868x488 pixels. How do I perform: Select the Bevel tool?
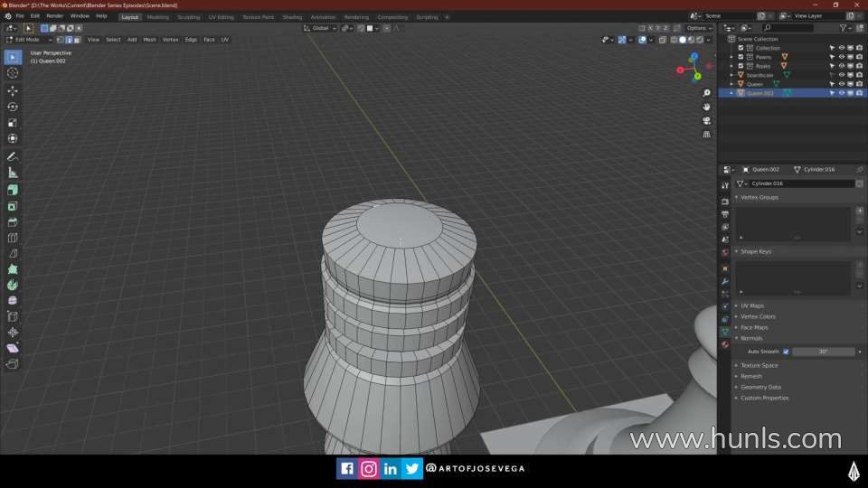13,222
